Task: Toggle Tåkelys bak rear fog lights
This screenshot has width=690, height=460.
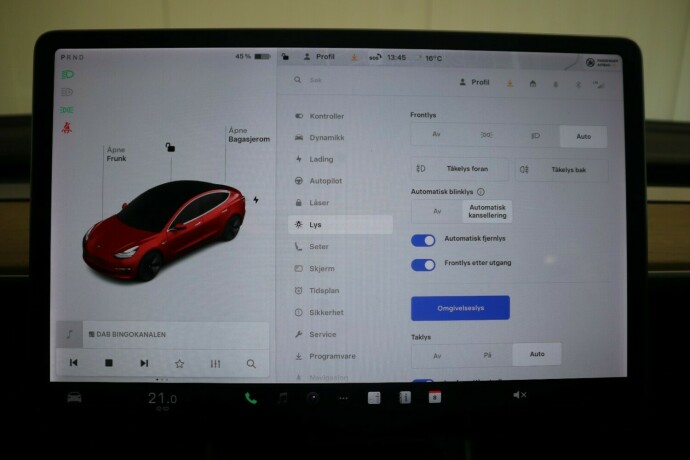Action: pos(562,170)
